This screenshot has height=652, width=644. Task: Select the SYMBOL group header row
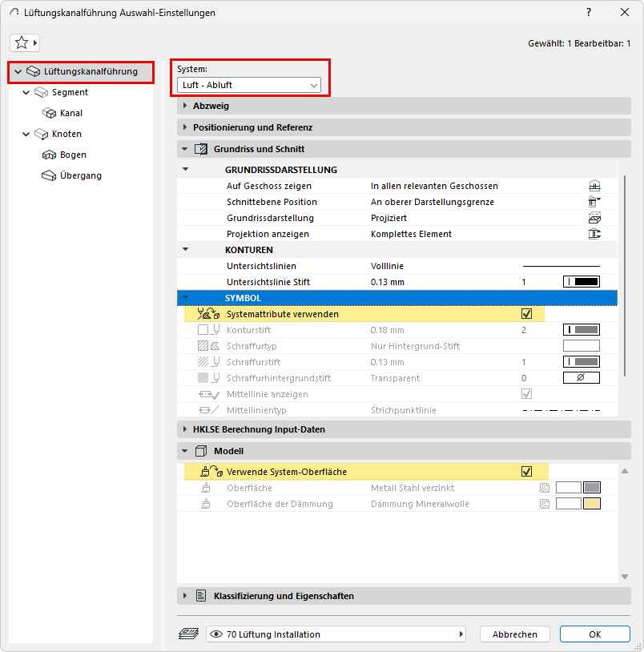click(x=397, y=298)
